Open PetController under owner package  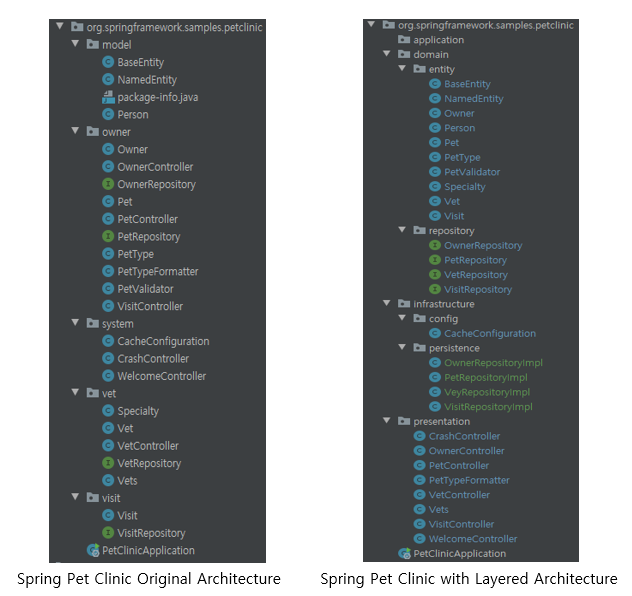coord(148,219)
